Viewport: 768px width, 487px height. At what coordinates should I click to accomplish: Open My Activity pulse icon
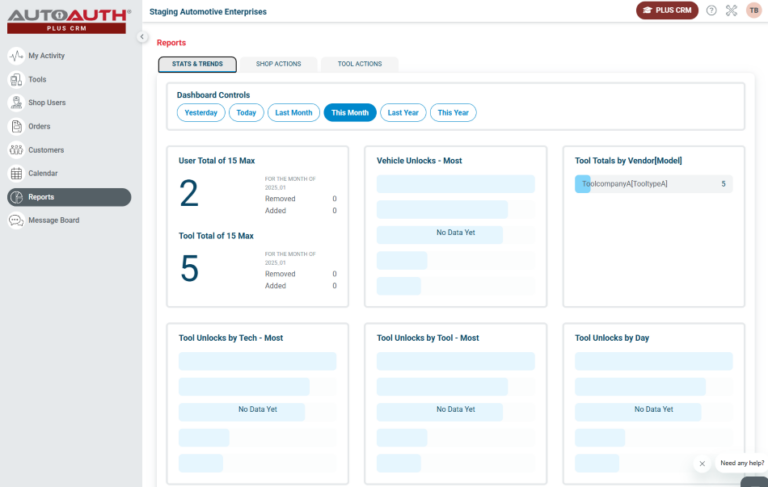tap(16, 56)
